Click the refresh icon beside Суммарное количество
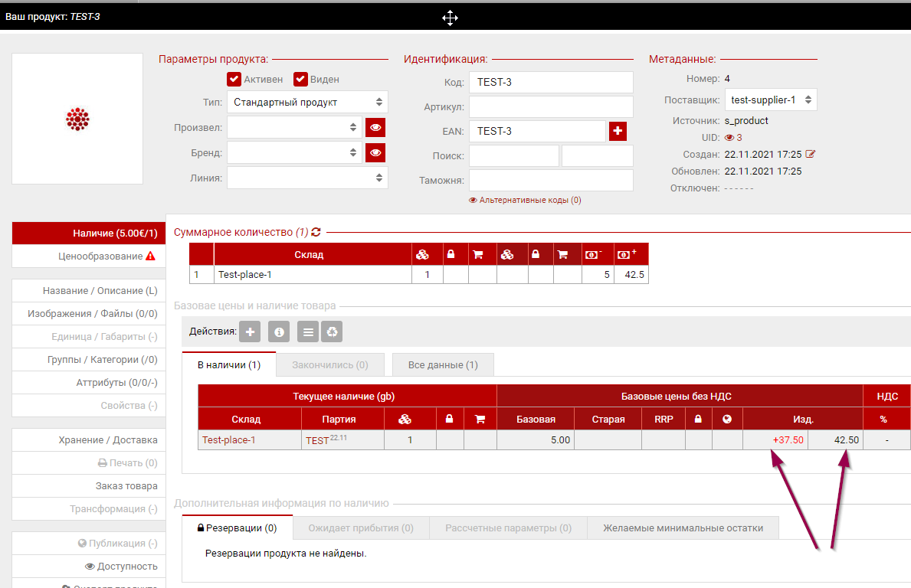This screenshot has width=911, height=588. 316,232
